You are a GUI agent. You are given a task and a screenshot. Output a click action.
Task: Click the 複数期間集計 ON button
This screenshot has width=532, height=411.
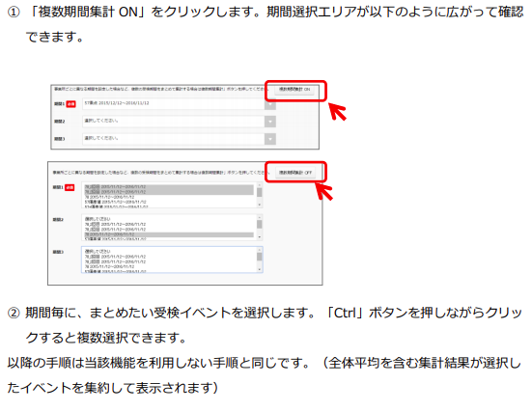(294, 90)
